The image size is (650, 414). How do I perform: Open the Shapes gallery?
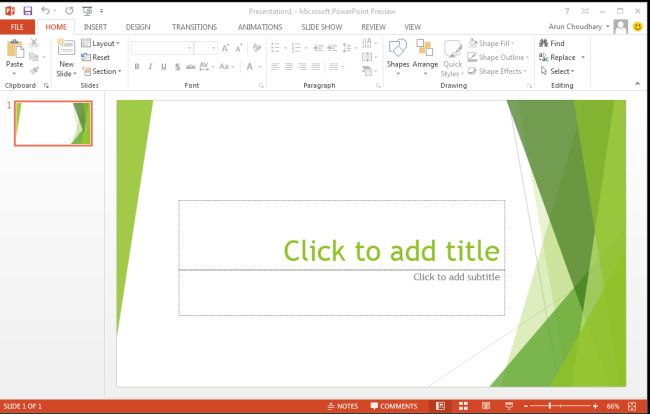click(x=398, y=57)
